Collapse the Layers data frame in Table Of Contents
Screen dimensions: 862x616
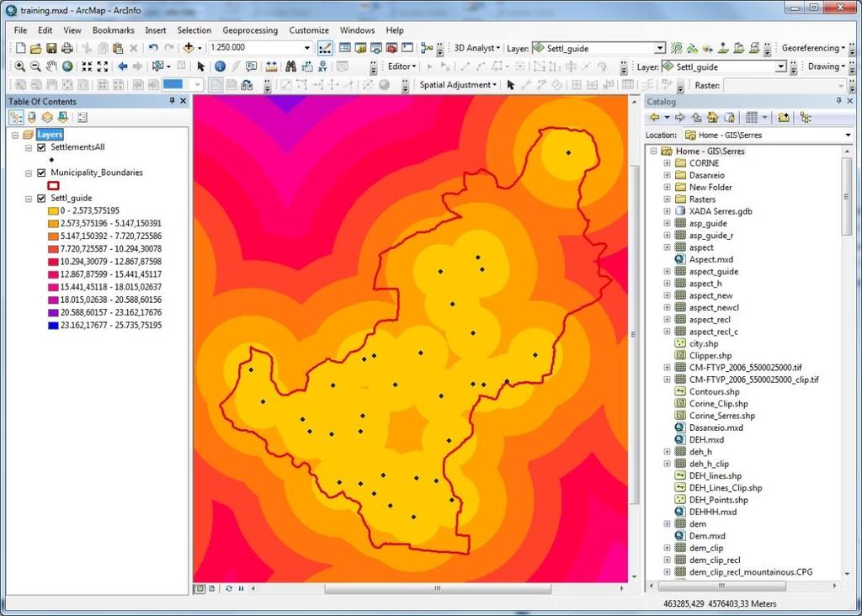[15, 135]
